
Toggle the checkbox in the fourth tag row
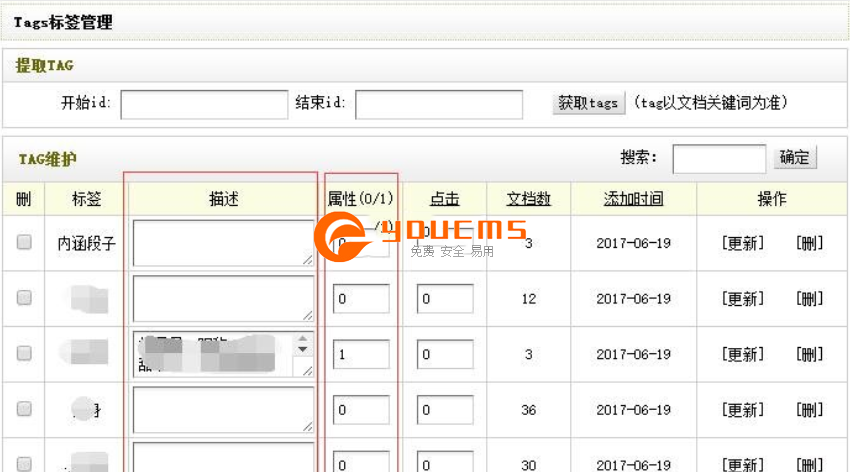tap(25, 408)
